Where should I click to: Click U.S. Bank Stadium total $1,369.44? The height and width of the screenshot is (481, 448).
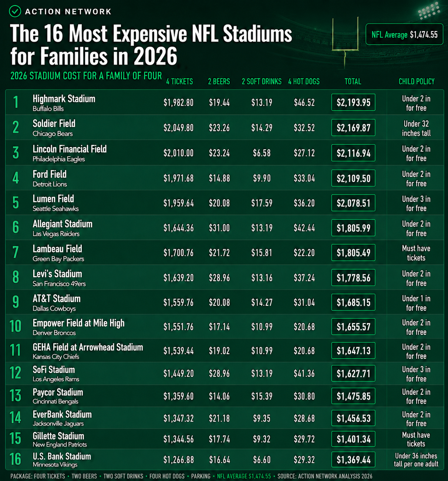click(x=353, y=460)
